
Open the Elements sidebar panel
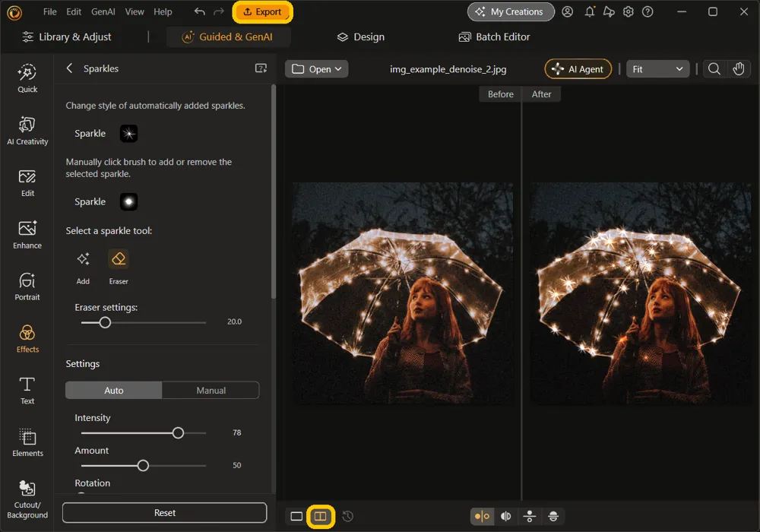[27, 442]
